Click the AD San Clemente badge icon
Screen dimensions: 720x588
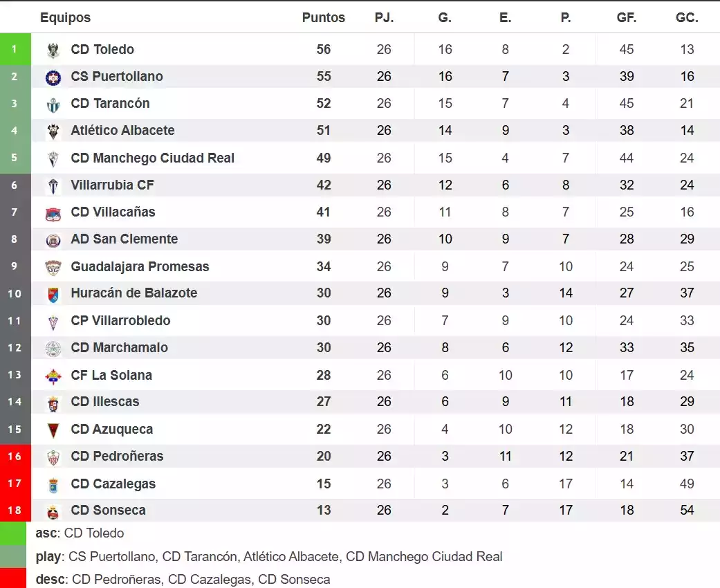53,240
